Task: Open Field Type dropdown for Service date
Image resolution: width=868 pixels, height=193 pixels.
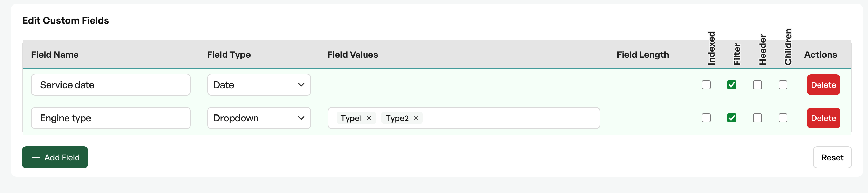Action: [x=259, y=85]
